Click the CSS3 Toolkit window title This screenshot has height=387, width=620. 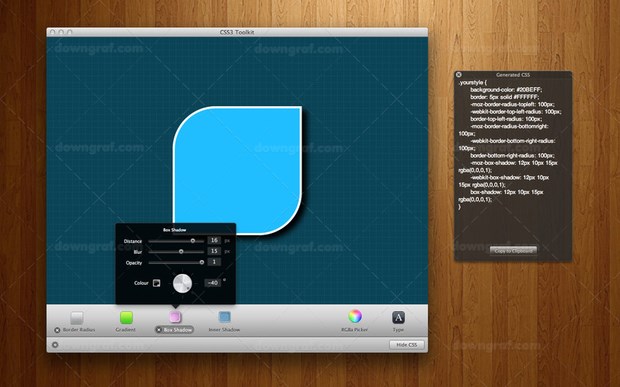coord(237,32)
